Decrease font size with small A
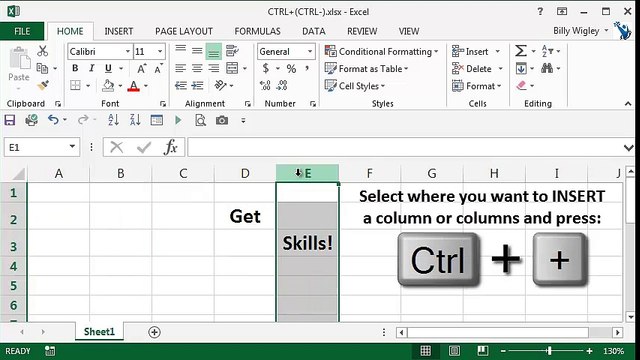Image resolution: width=640 pixels, height=360 pixels. pos(158,69)
